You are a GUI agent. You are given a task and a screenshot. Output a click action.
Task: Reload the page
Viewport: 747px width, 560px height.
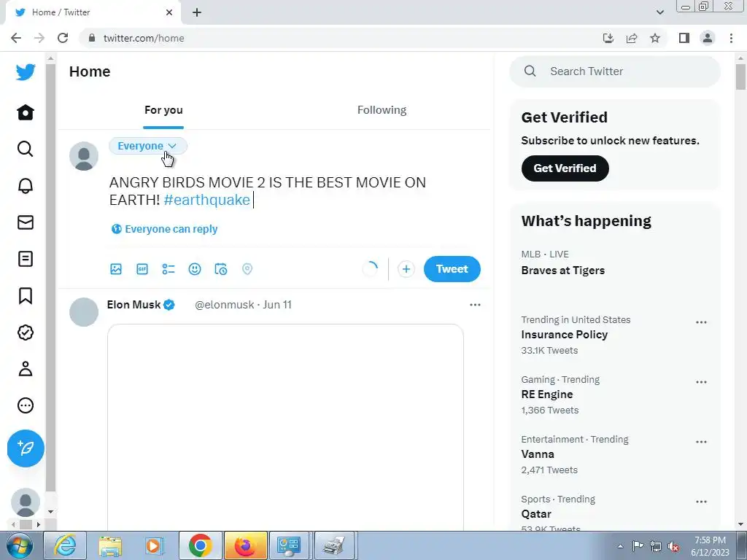point(63,38)
